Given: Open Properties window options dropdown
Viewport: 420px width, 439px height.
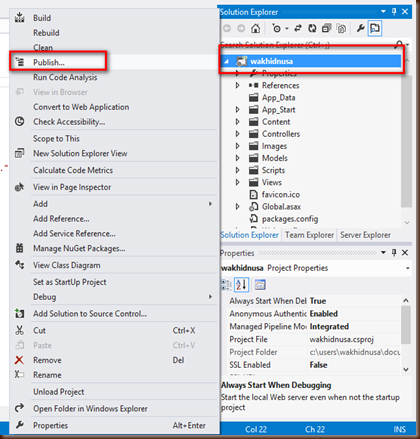Looking at the screenshot, I should click(383, 253).
